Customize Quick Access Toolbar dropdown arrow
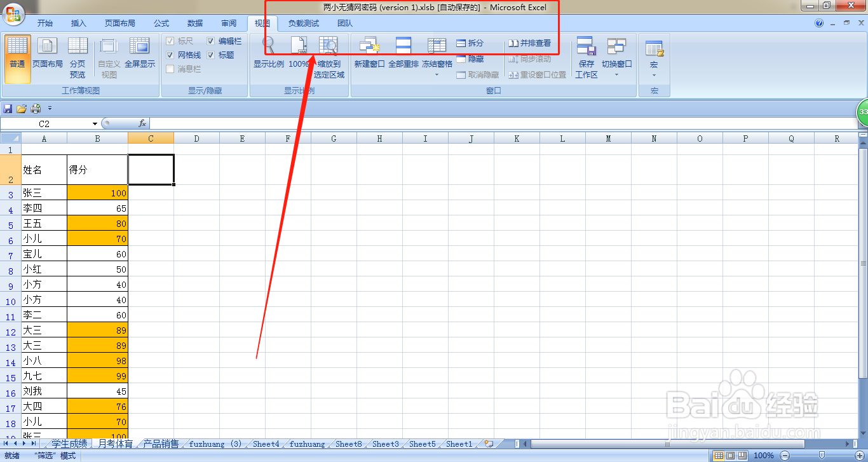Viewport: 868px width, 462px height. coord(50,108)
